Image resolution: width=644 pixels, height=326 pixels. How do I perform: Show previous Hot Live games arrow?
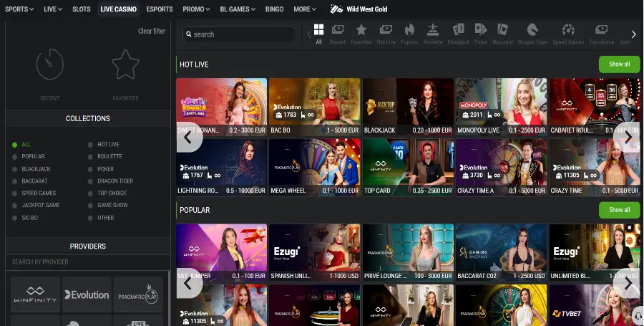(188, 138)
